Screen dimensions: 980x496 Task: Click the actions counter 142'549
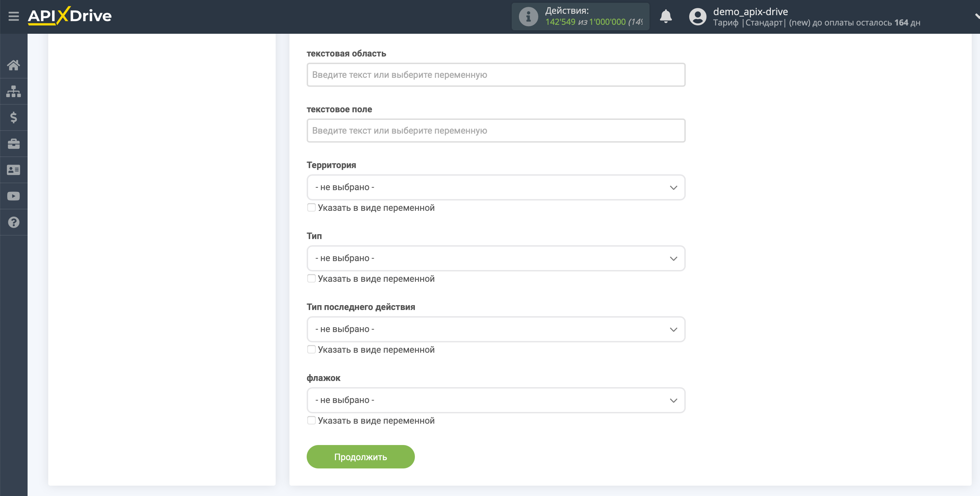pos(560,22)
